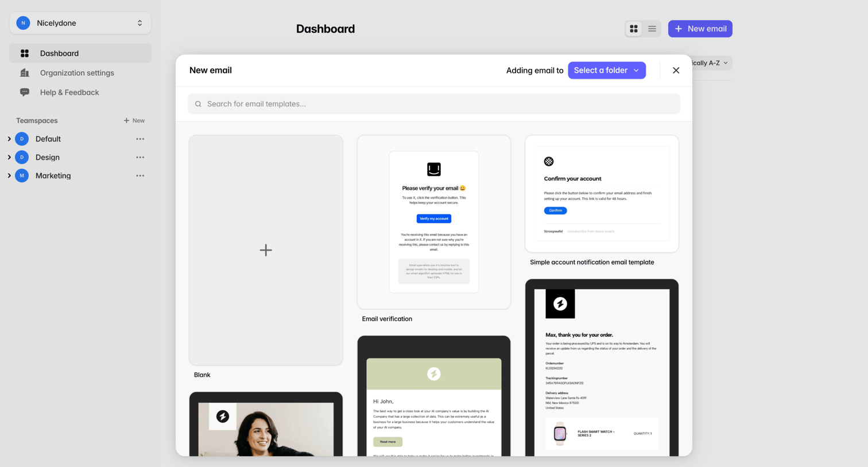Choose the Simple account notification template thumbnail
The image size is (868, 467).
(x=602, y=194)
